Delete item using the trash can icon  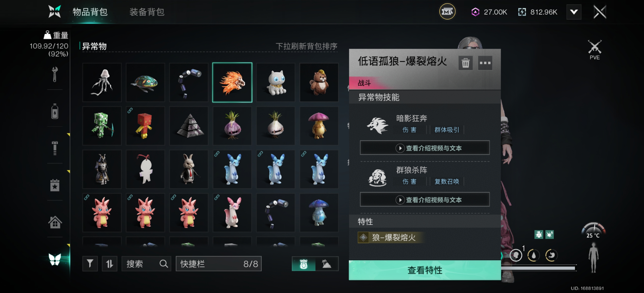(x=465, y=63)
